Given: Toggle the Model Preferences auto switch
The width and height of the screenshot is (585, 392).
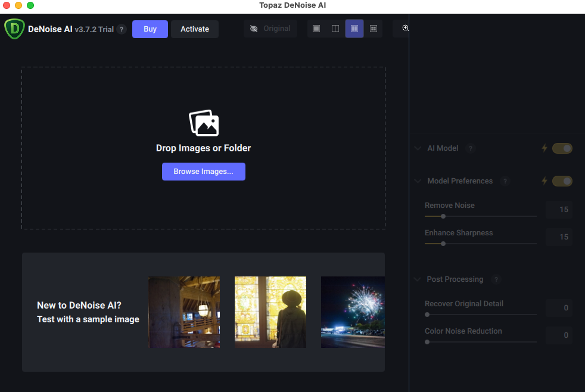Looking at the screenshot, I should pos(562,181).
